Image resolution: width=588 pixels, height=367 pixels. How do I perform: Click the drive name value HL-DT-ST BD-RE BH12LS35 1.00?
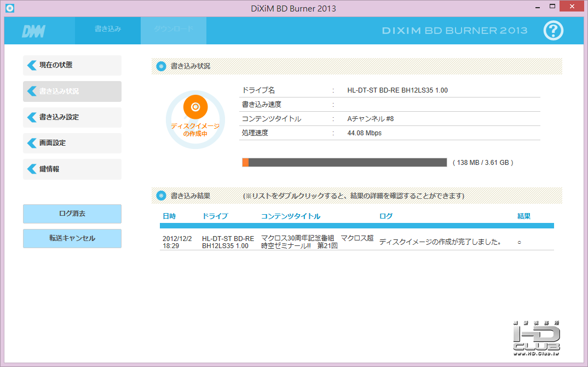pyautogui.click(x=397, y=90)
